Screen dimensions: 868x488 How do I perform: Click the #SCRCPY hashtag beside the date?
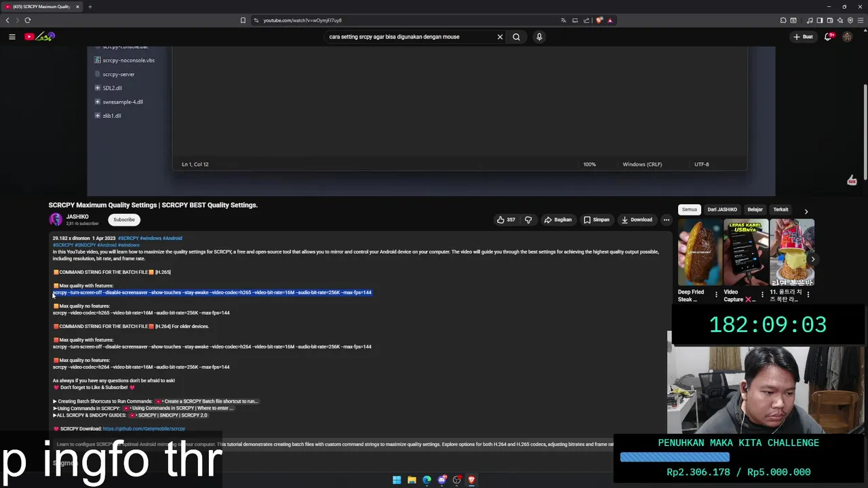point(128,239)
